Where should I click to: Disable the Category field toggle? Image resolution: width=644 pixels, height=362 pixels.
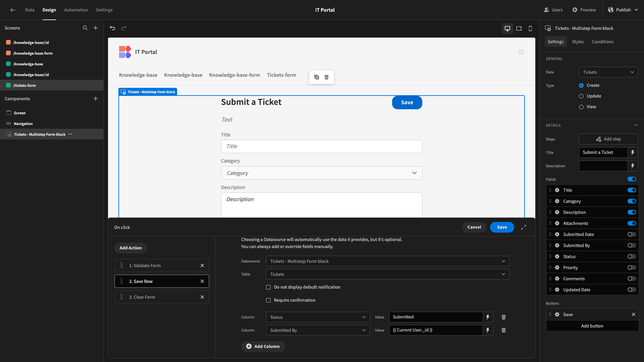[632, 201]
